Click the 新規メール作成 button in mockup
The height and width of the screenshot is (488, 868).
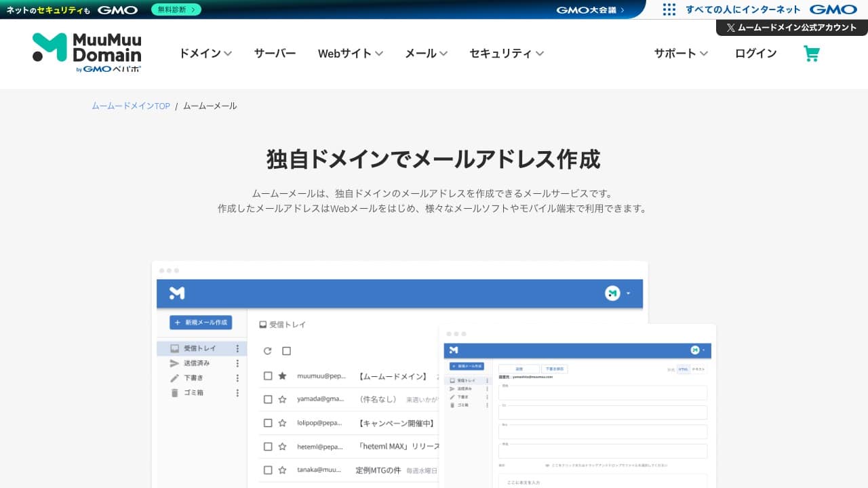coord(201,323)
